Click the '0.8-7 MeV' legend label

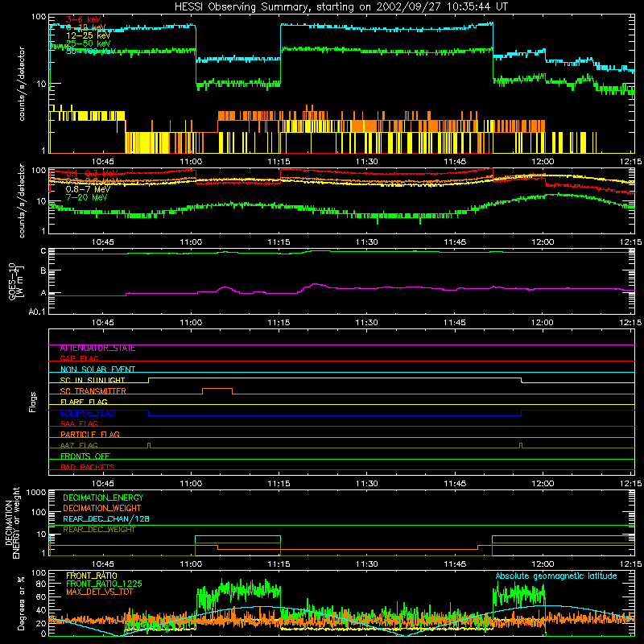[x=88, y=189]
